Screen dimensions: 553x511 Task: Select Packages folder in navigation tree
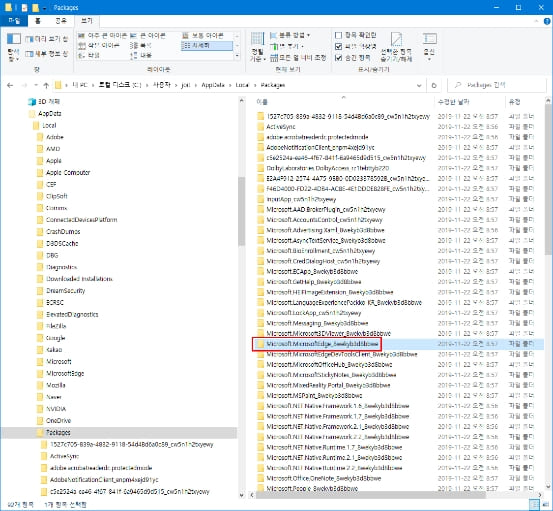click(58, 432)
